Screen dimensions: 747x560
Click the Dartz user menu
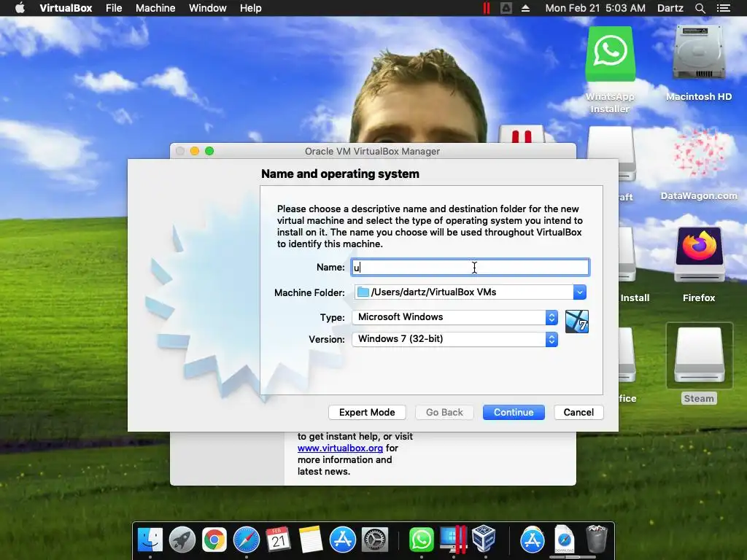670,8
